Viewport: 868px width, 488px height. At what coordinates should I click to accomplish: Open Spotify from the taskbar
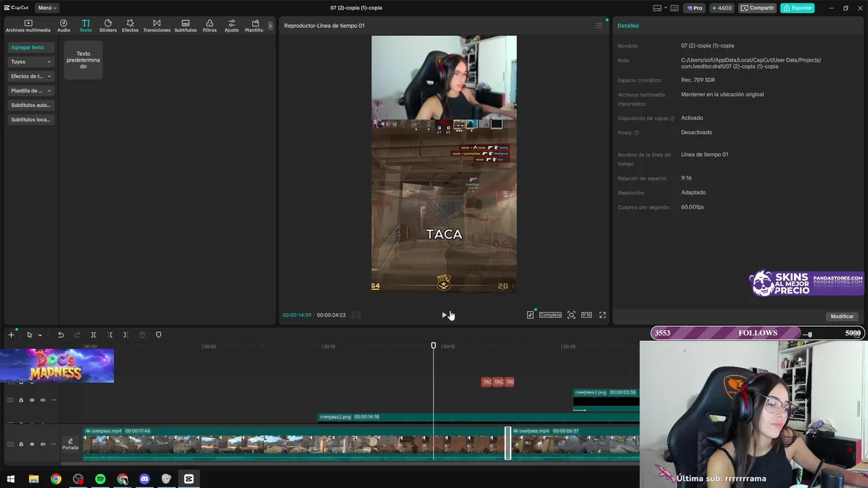pos(100,479)
